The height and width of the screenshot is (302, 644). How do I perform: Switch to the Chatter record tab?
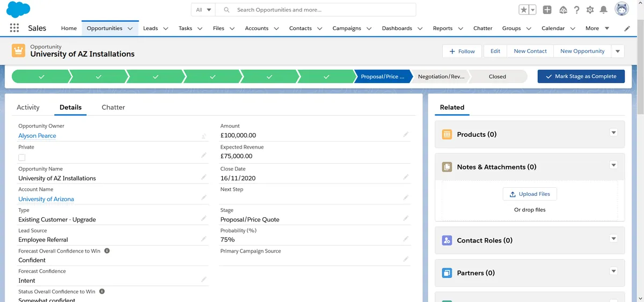click(113, 107)
